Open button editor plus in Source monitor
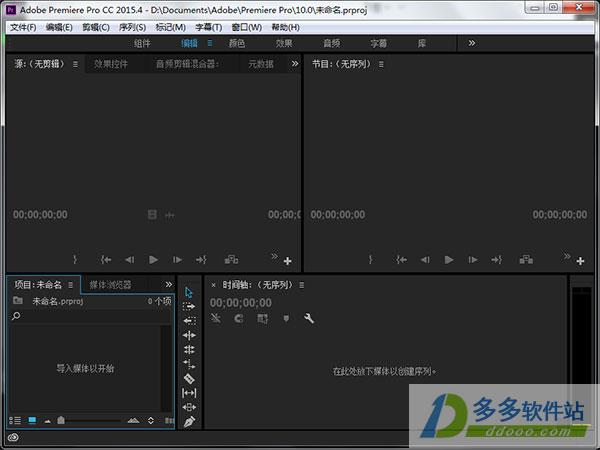This screenshot has width=600, height=450. pyautogui.click(x=288, y=261)
